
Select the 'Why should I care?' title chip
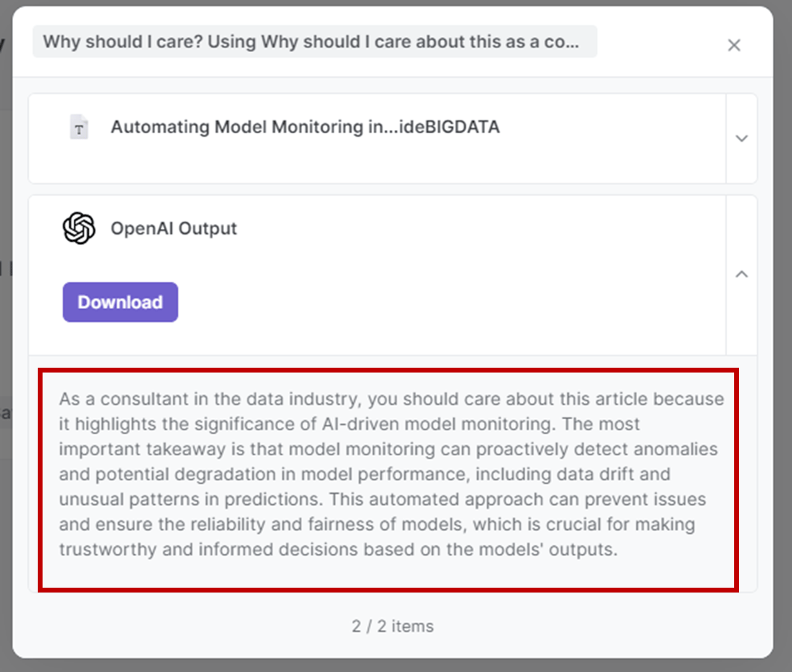pos(313,42)
